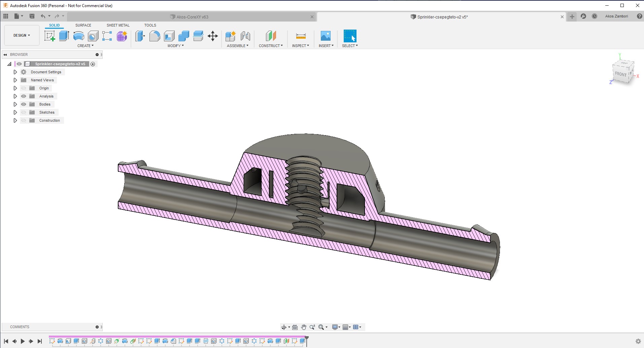Toggle visibility of Bodies folder
Image resolution: width=644 pixels, height=348 pixels.
tap(24, 104)
